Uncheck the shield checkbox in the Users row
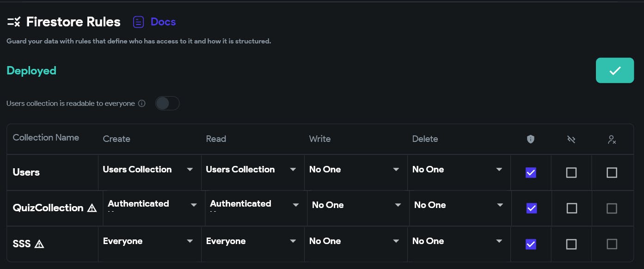644x269 pixels. click(x=531, y=172)
